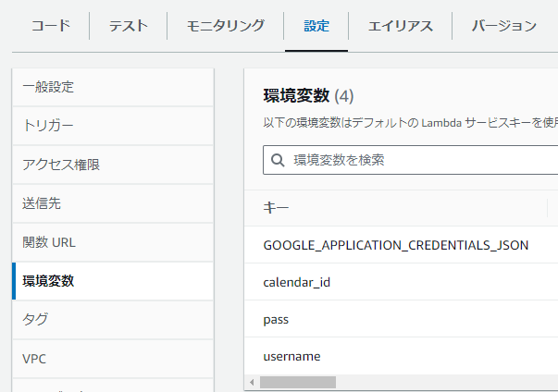Click the horizontal scrollbar thumb
558x392 pixels.
coord(298,383)
